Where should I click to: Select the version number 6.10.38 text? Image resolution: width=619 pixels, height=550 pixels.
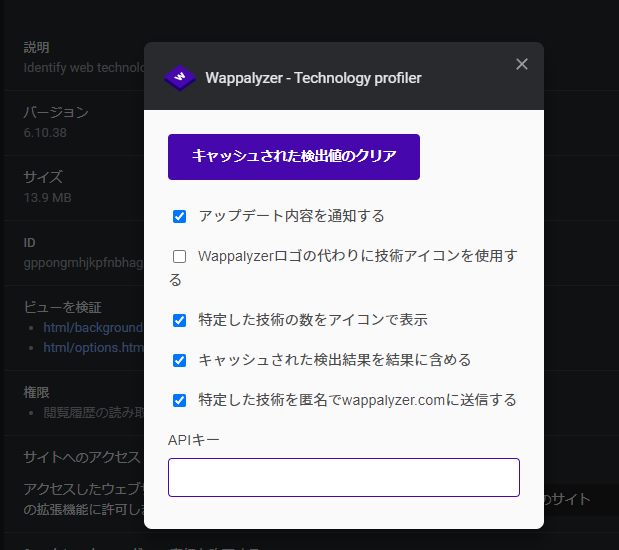click(45, 133)
